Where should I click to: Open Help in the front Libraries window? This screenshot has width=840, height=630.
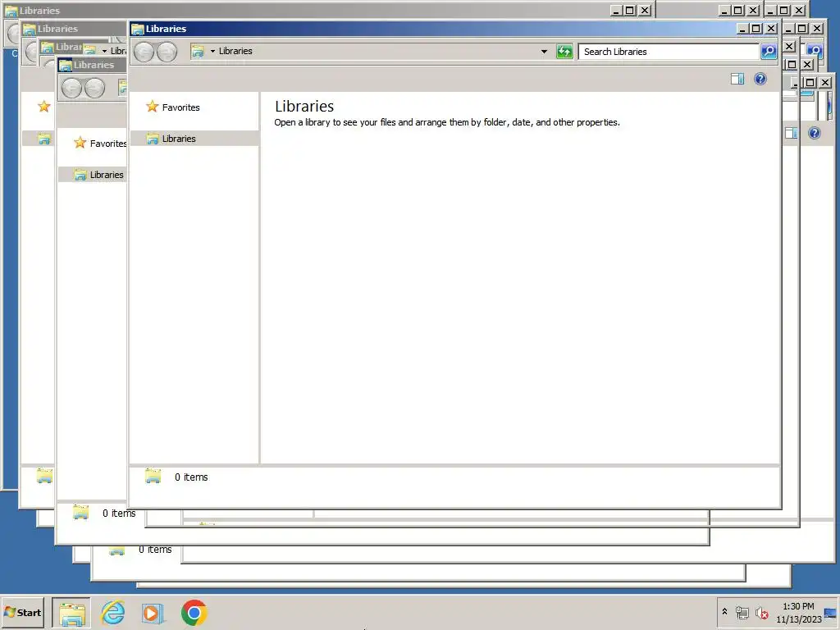760,80
